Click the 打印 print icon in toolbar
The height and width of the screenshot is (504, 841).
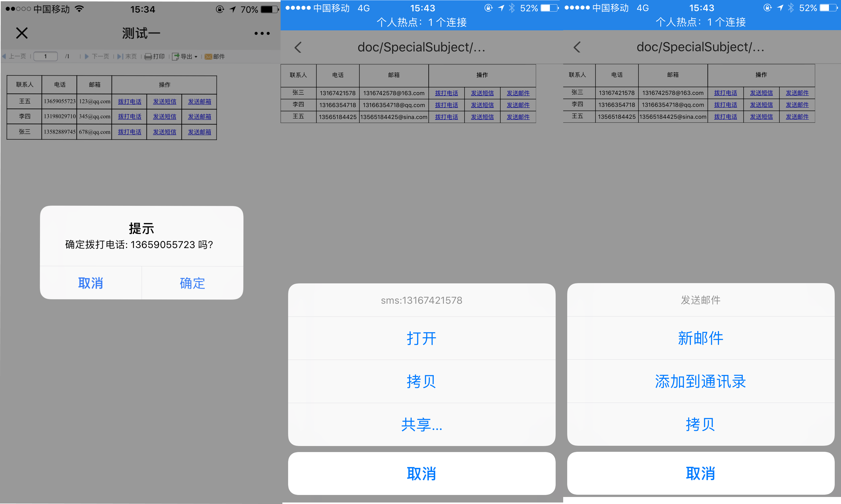(x=148, y=57)
